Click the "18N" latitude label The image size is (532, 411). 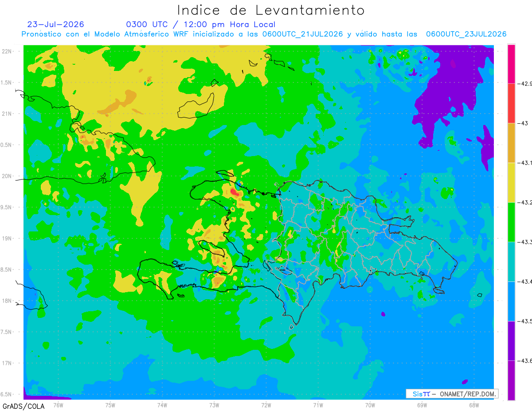point(7,301)
